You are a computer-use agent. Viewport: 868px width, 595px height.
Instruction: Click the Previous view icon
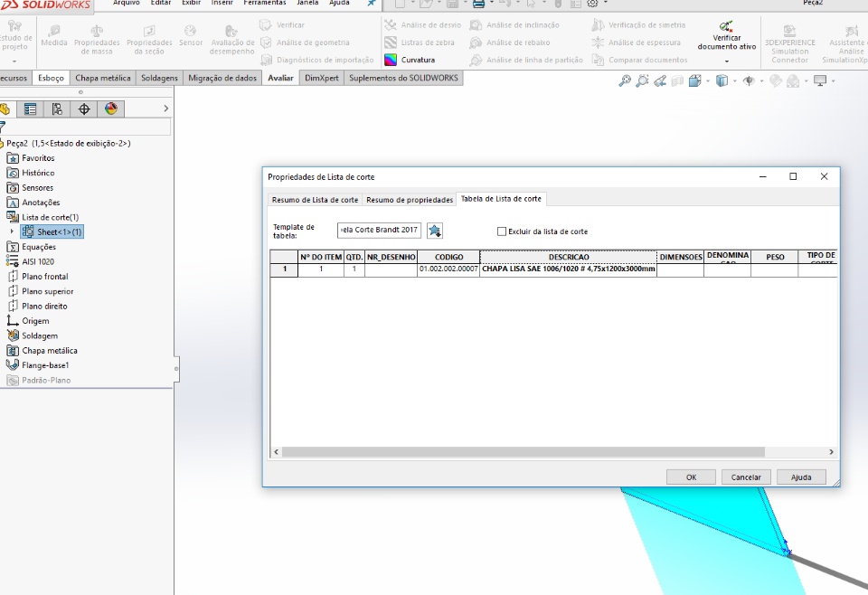click(660, 81)
